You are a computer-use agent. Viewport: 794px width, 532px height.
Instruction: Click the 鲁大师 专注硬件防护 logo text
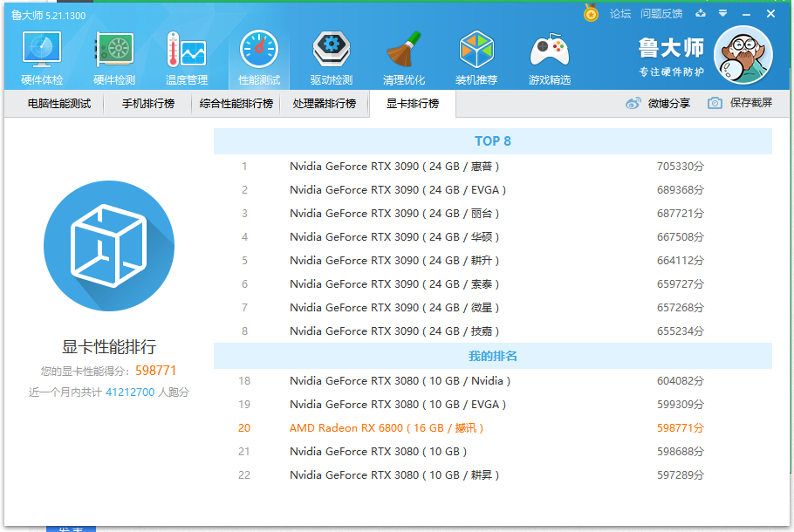(x=670, y=57)
